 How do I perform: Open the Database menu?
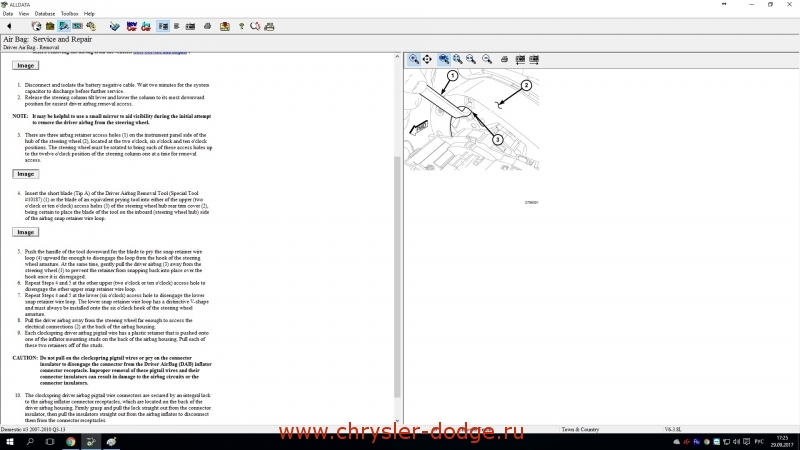(x=45, y=14)
